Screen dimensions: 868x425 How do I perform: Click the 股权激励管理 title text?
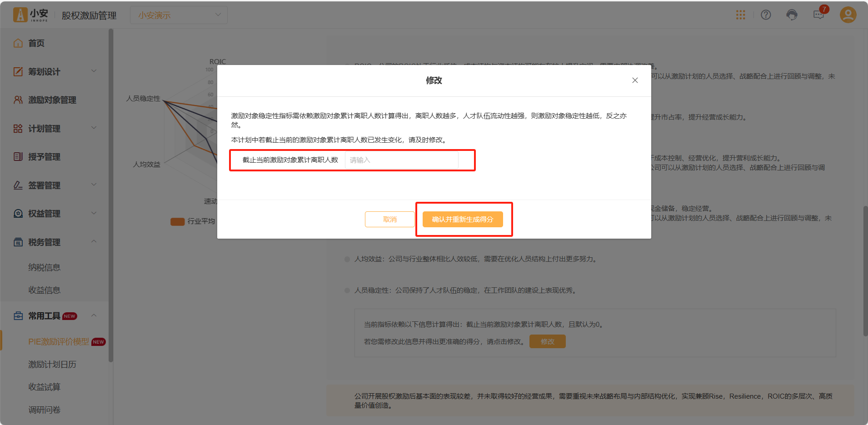pos(89,15)
